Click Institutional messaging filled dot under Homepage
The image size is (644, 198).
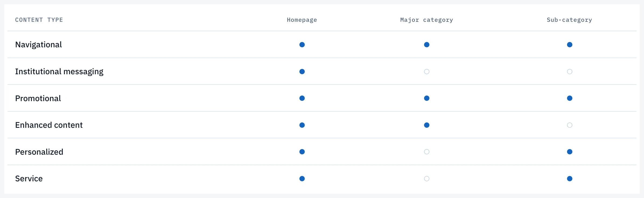[x=302, y=72]
